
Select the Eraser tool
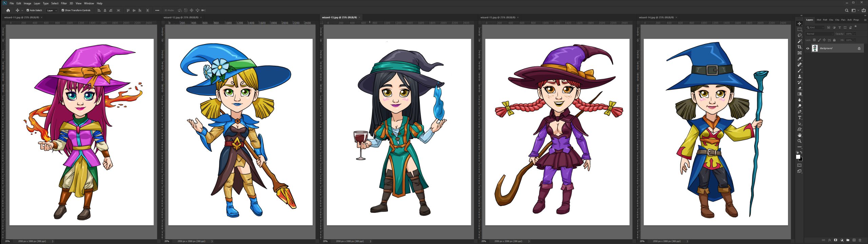800,88
